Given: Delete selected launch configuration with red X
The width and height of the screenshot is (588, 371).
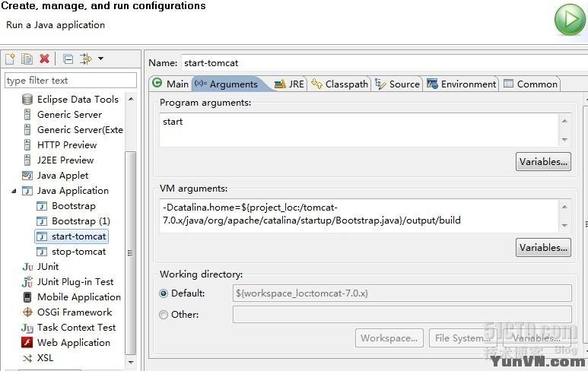Looking at the screenshot, I should pos(44,59).
